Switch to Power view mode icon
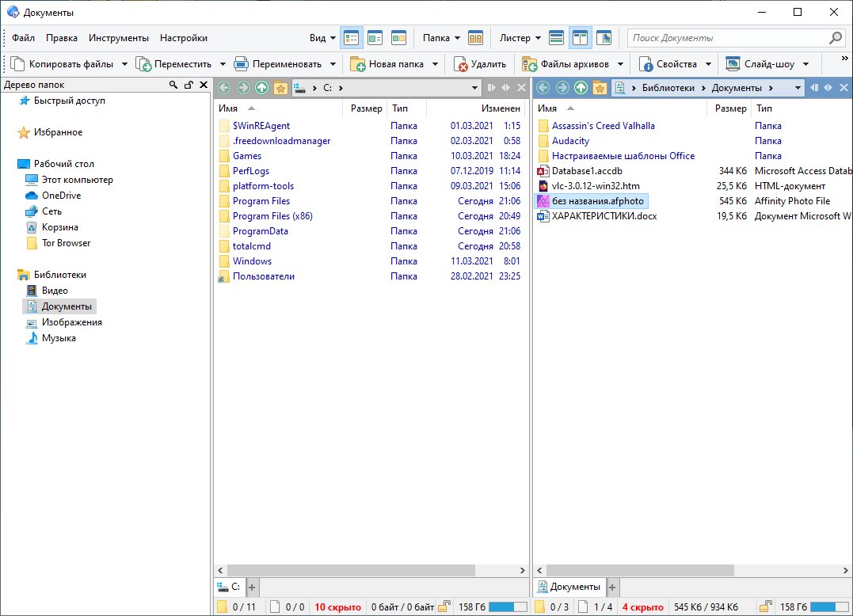This screenshot has width=853, height=616. (x=375, y=38)
